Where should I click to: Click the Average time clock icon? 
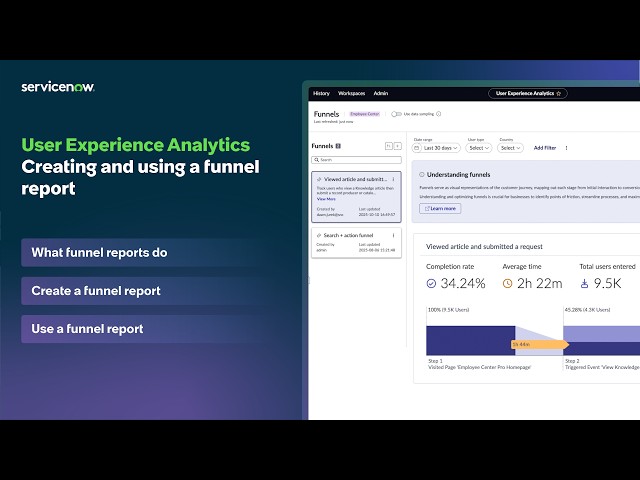pyautogui.click(x=507, y=283)
